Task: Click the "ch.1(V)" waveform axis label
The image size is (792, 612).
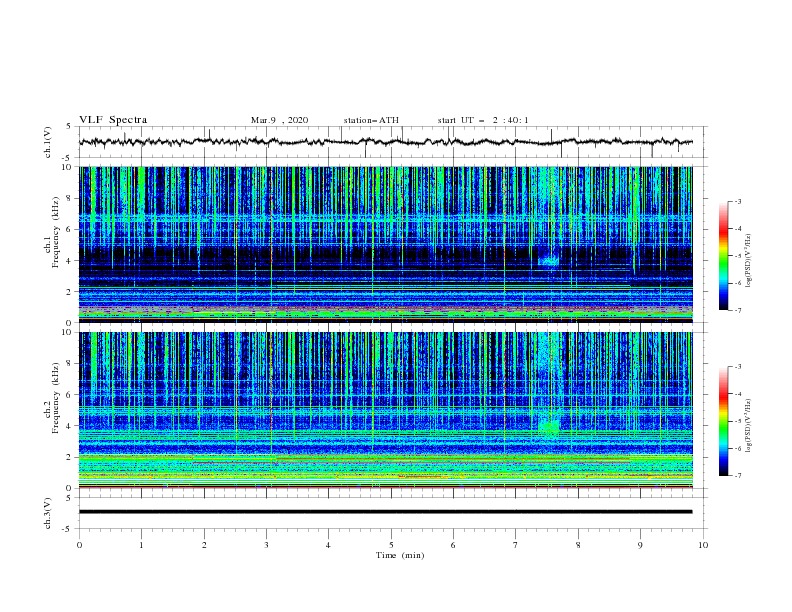Action: click(x=48, y=142)
